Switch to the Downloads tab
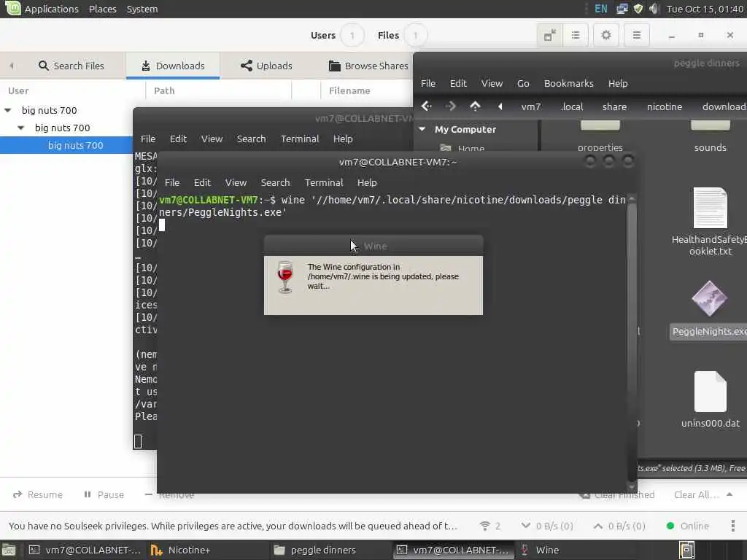This screenshot has width=747, height=560. click(x=173, y=66)
